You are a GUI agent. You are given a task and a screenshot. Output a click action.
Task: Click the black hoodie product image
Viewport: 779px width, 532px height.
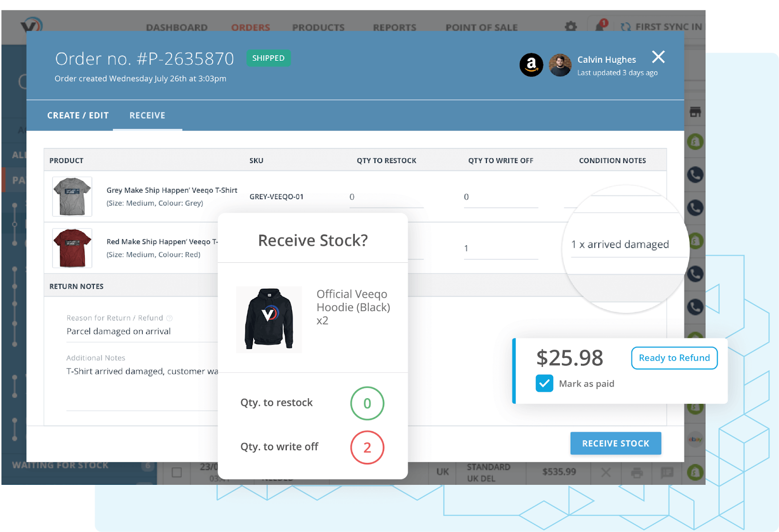point(269,319)
